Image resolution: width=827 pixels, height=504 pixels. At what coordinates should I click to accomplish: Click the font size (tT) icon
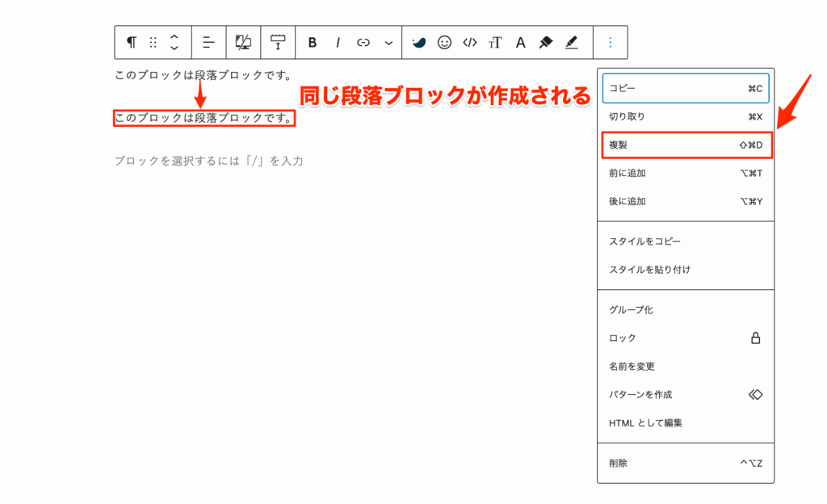point(495,42)
